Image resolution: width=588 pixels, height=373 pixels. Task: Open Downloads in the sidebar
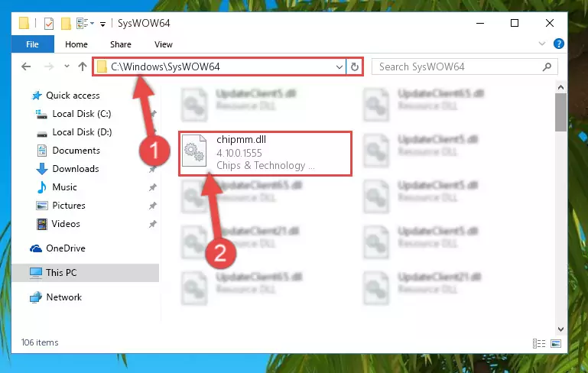point(76,169)
